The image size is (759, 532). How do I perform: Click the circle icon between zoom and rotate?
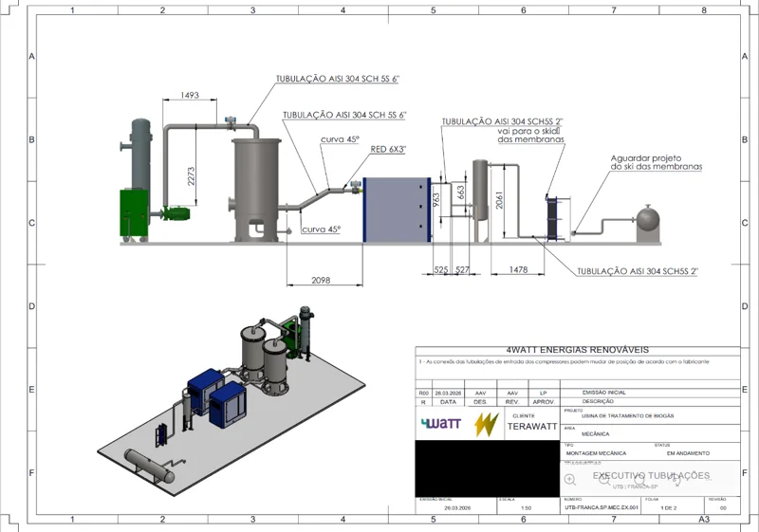tap(639, 480)
